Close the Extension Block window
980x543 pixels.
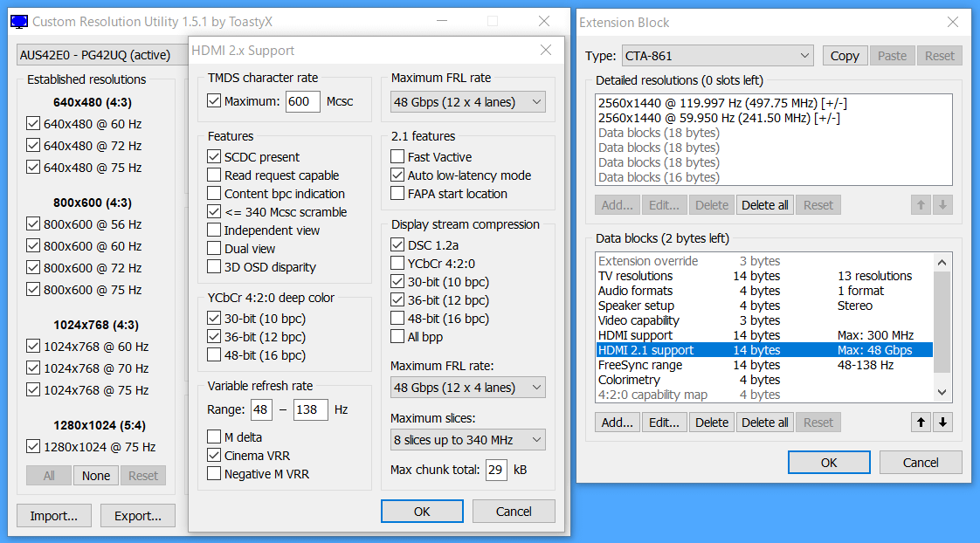[953, 23]
